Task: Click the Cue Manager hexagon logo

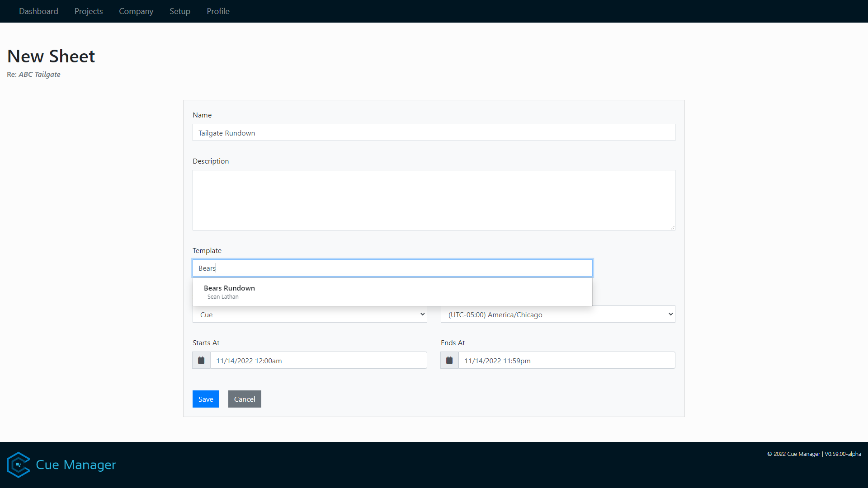Action: tap(18, 465)
